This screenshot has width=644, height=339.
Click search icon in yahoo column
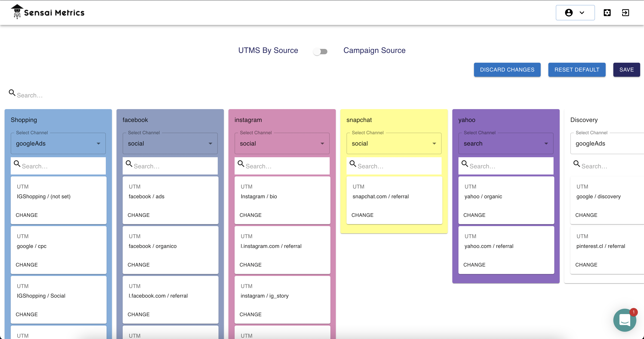point(465,164)
